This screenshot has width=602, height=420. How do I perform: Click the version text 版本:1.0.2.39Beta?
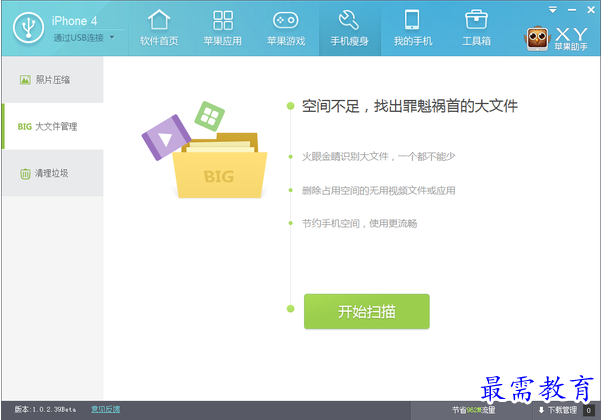tap(45, 409)
